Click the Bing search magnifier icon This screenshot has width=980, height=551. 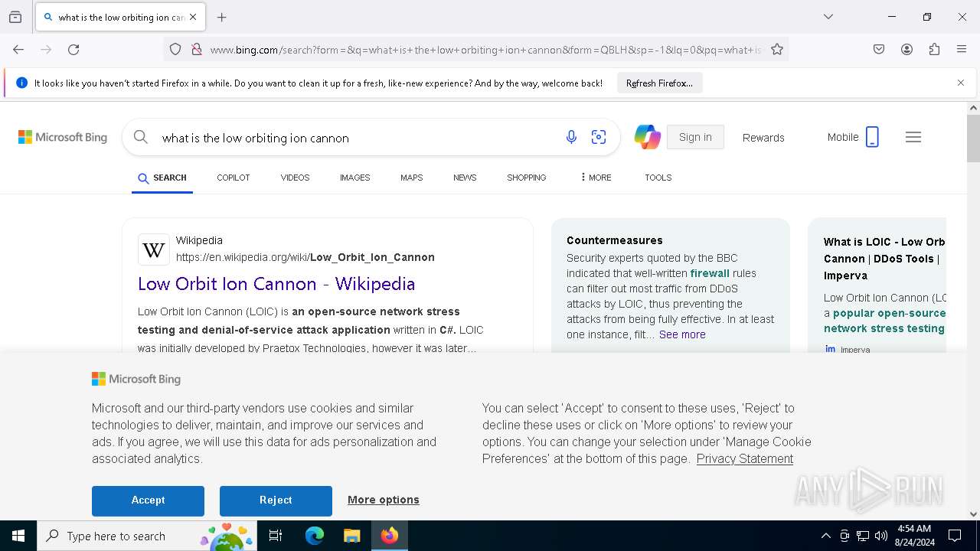tap(141, 137)
